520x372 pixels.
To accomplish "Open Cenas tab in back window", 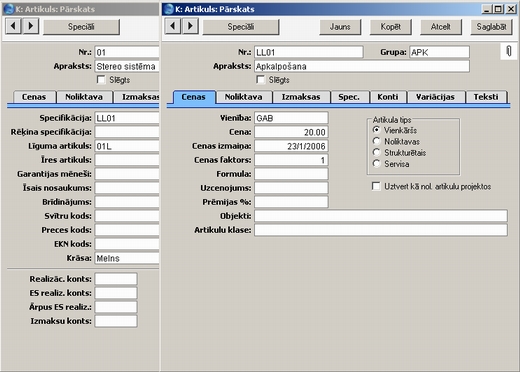I will pos(34,97).
